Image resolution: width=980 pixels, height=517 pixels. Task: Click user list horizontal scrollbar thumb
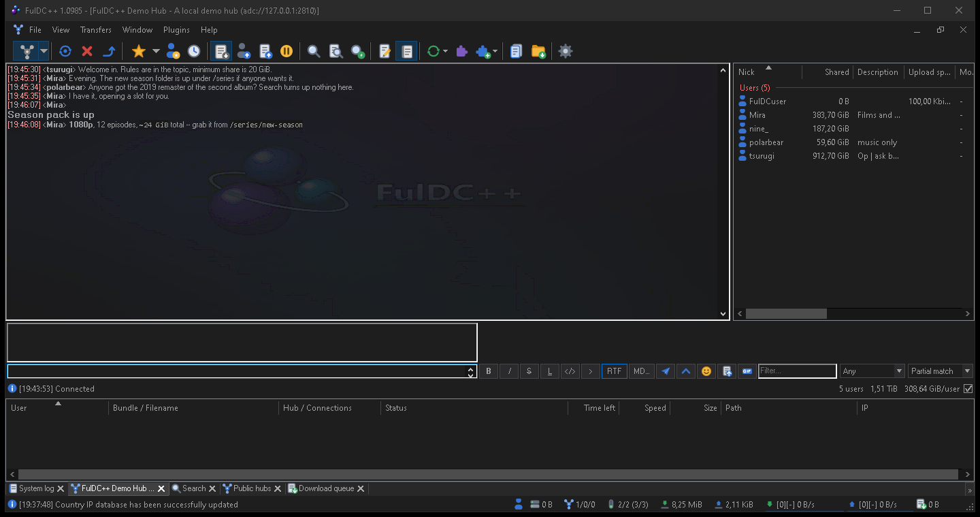tap(786, 314)
